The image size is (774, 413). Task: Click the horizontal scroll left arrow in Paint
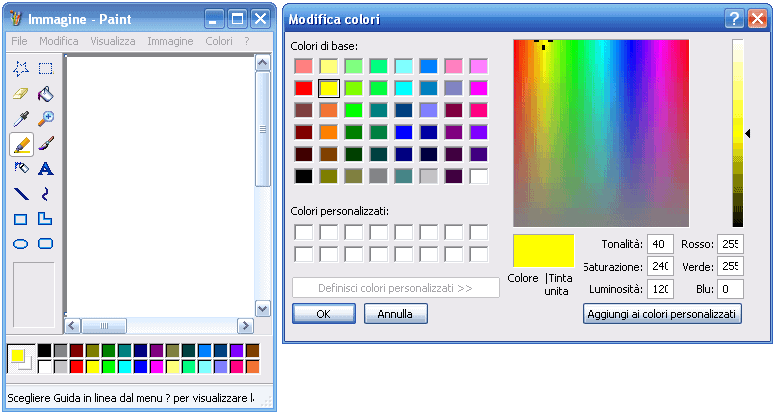tap(73, 326)
